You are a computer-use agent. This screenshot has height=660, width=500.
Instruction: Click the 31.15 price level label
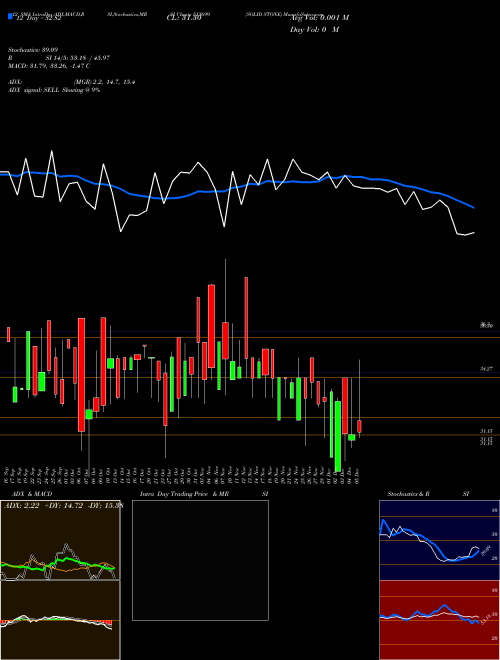coord(486,431)
